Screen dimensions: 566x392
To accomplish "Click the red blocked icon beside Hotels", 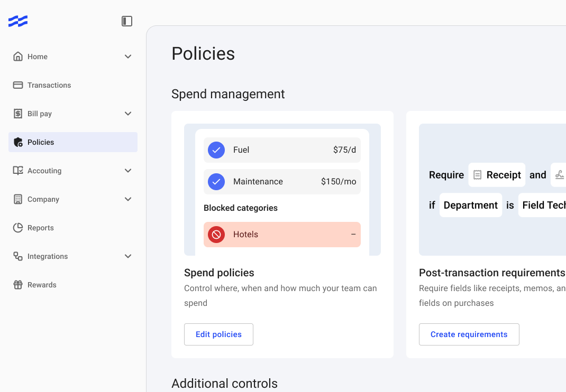I will tap(216, 235).
